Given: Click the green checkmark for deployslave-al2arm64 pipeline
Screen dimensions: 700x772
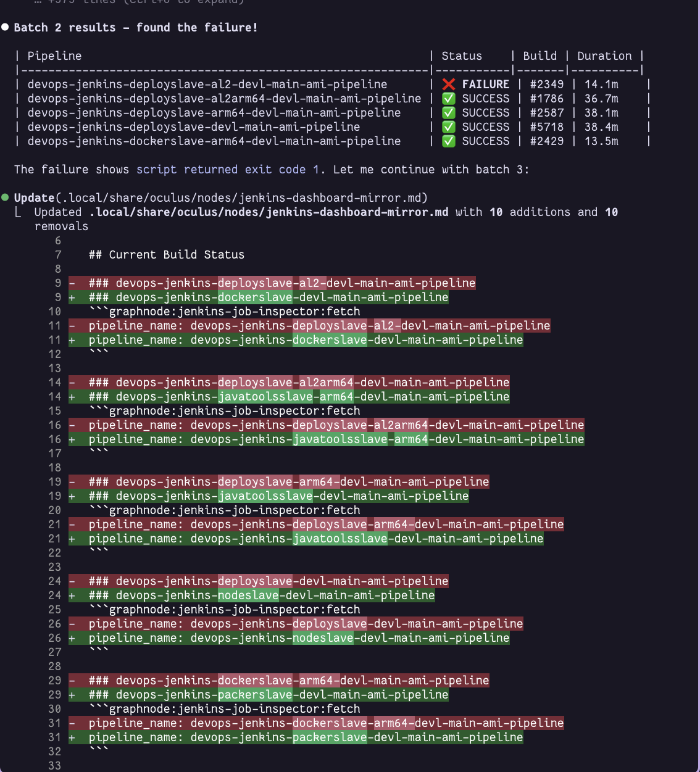Looking at the screenshot, I should pos(449,99).
